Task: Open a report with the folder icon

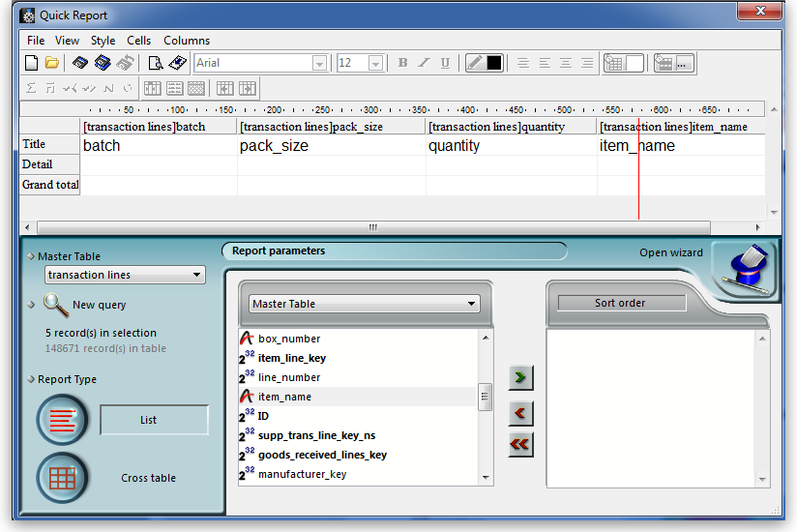Action: pos(52,63)
